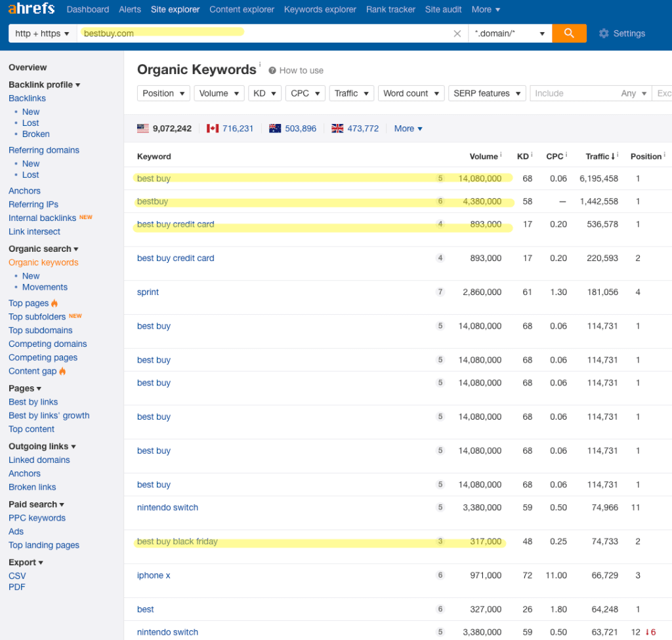This screenshot has width=672, height=640.
Task: Open the More menu in top navigation
Action: coord(486,9)
